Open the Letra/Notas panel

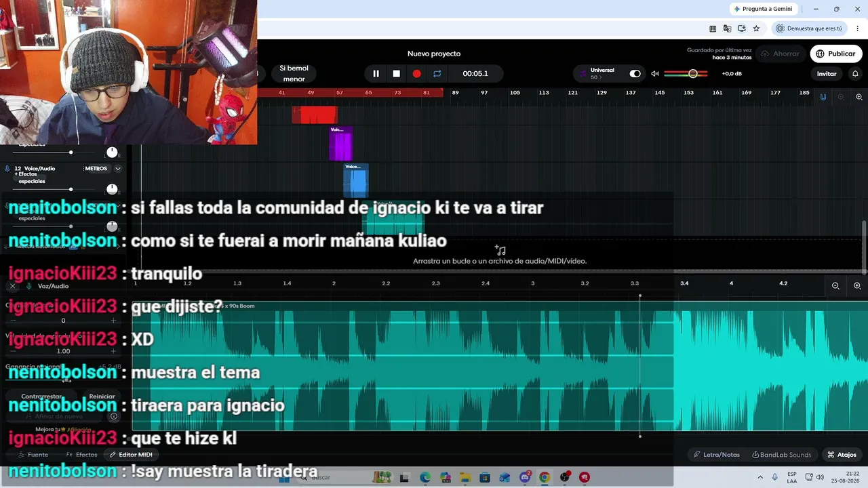(x=717, y=455)
